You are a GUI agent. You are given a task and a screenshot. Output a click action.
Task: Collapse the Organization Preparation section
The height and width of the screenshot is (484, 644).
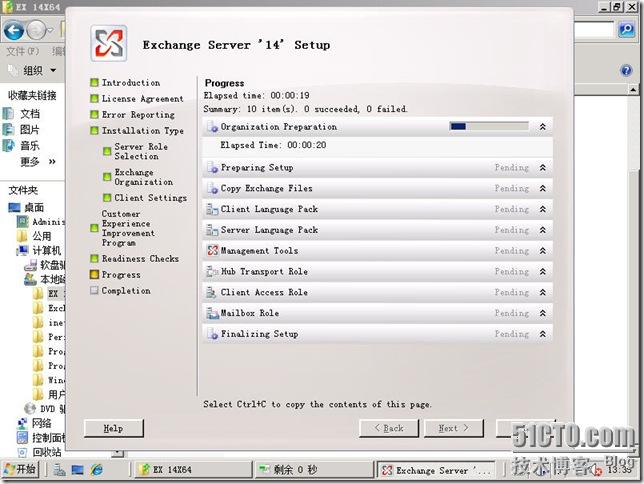543,127
